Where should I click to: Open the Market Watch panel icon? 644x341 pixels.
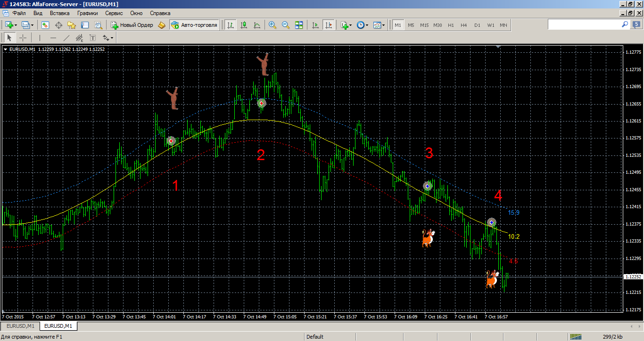click(x=45, y=25)
